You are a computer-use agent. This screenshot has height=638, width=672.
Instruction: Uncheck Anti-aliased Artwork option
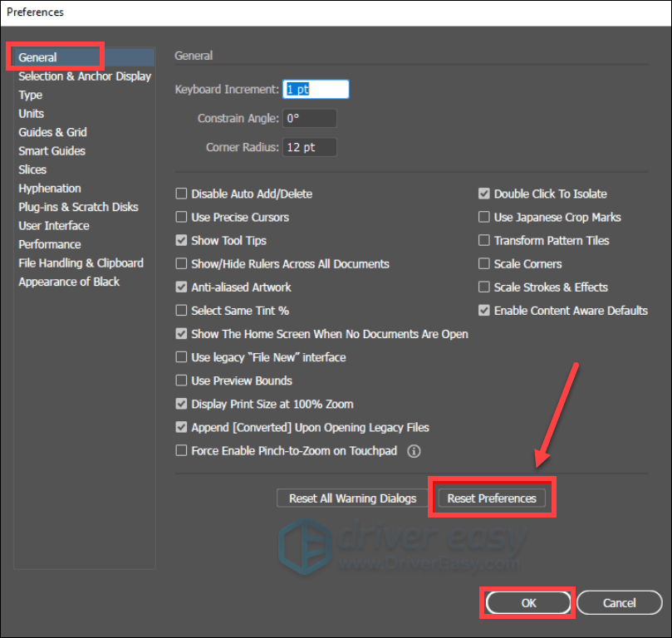(181, 287)
